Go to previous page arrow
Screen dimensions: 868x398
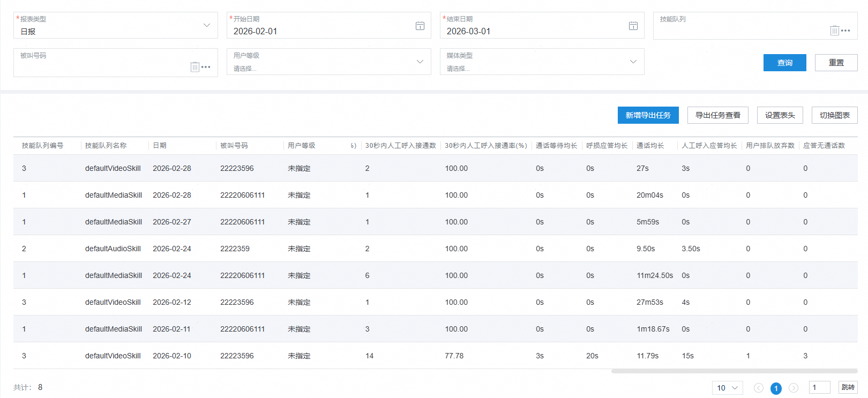point(759,388)
